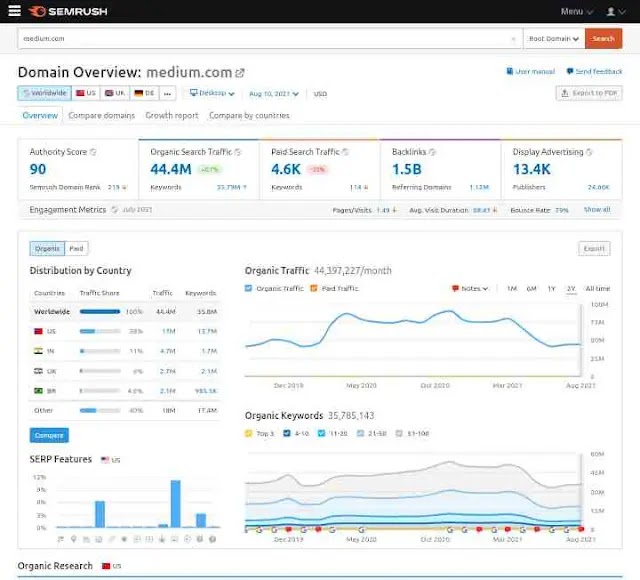The image size is (640, 580).
Task: Click Google update marker near May 2020
Action: point(361,530)
